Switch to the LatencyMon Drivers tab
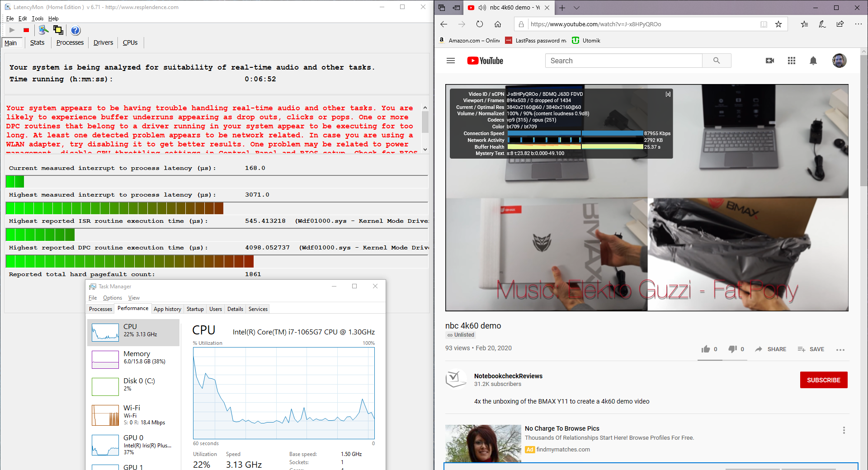 tap(103, 42)
